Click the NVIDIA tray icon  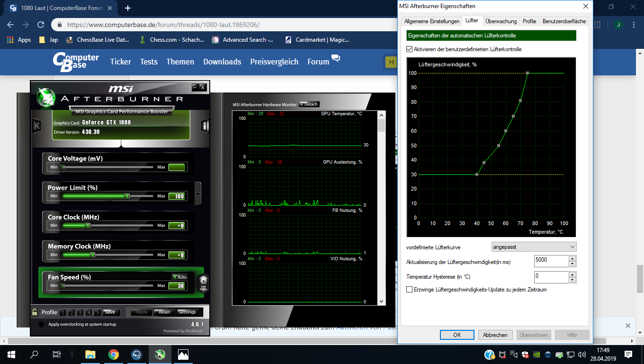click(537, 354)
